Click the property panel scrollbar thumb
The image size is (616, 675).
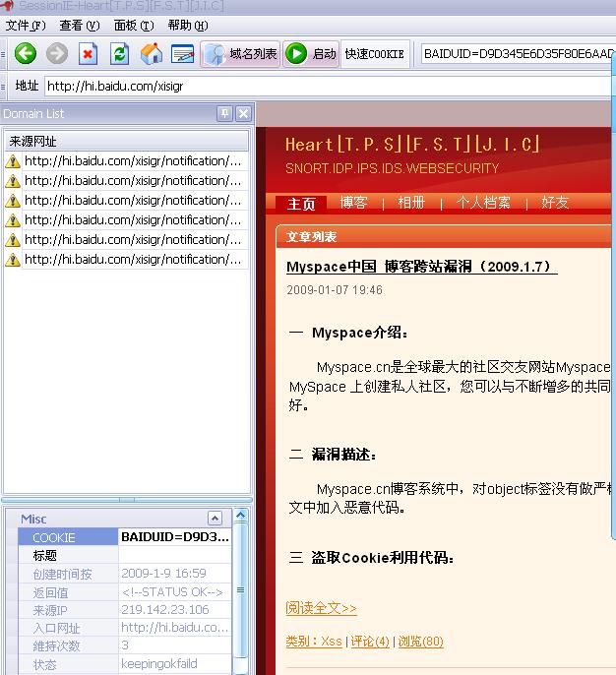(241, 589)
